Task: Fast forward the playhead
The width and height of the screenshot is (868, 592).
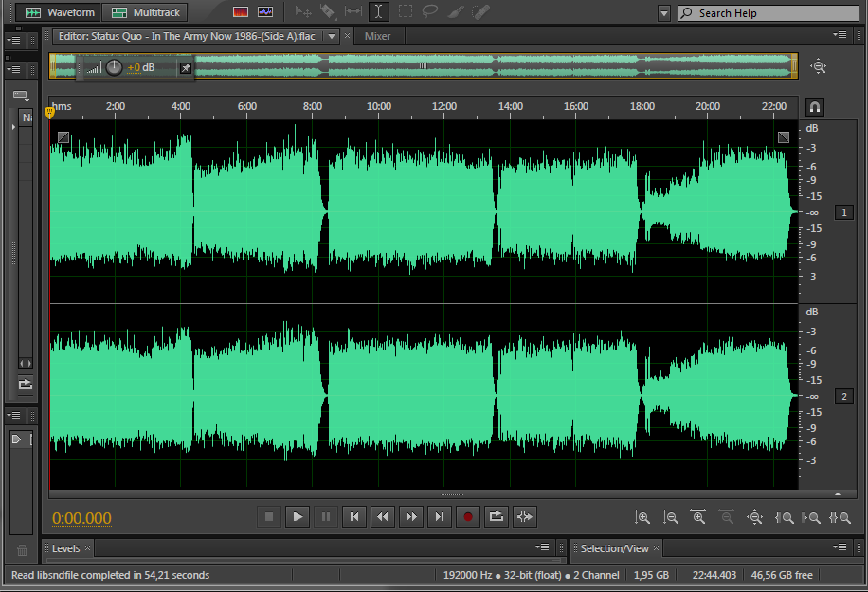Action: 411,517
